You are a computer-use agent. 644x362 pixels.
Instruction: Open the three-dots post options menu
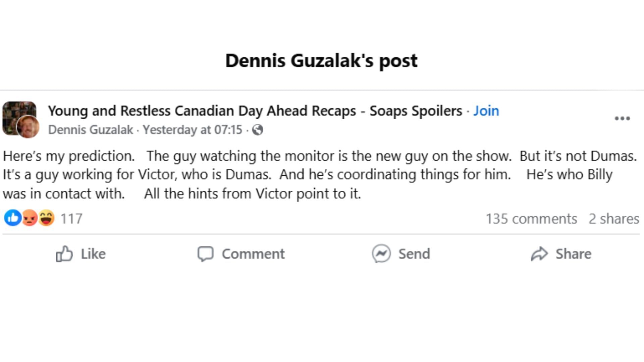[x=622, y=118]
